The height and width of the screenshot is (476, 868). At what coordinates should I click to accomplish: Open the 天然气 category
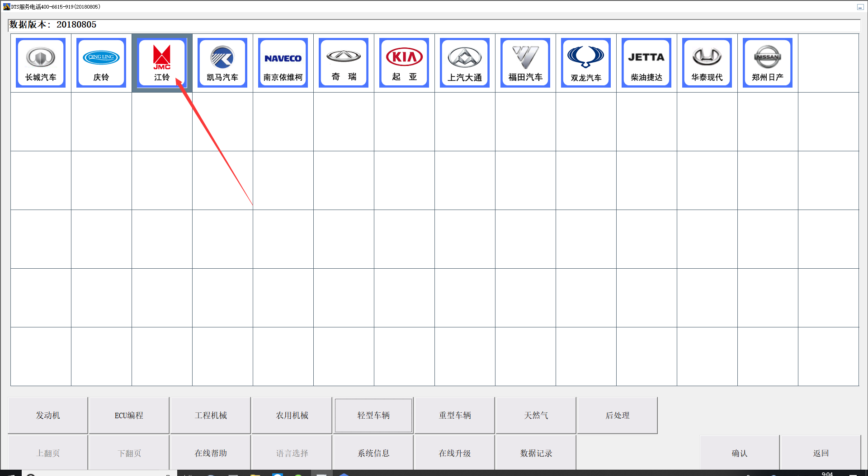[536, 415]
